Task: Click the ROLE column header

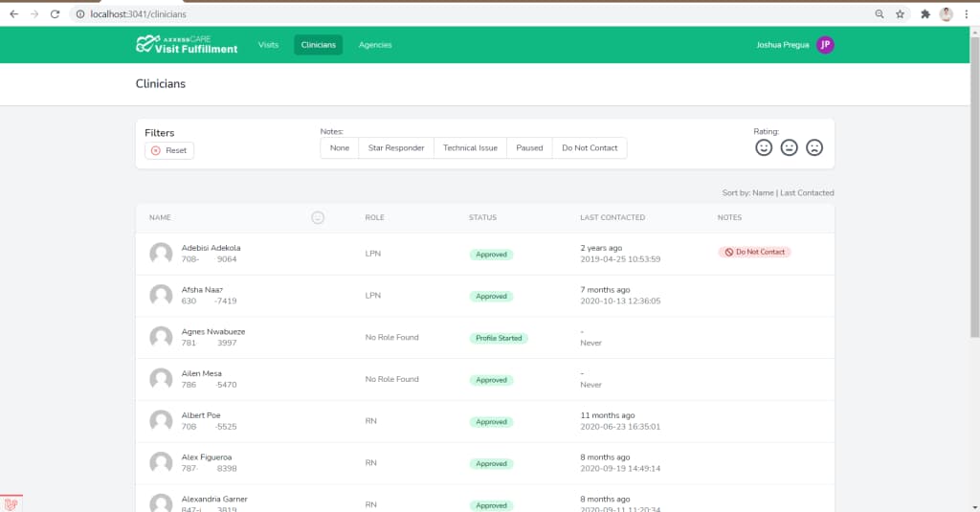Action: tap(374, 217)
